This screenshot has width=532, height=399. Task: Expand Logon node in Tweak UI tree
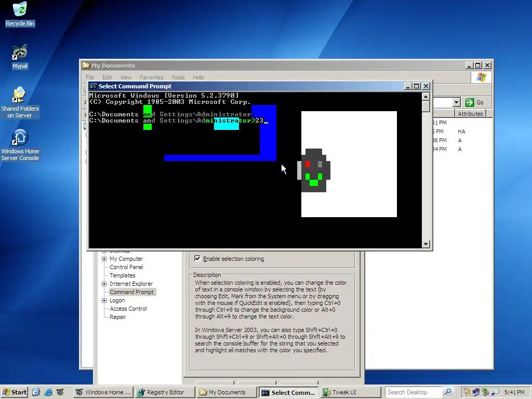pyautogui.click(x=104, y=300)
